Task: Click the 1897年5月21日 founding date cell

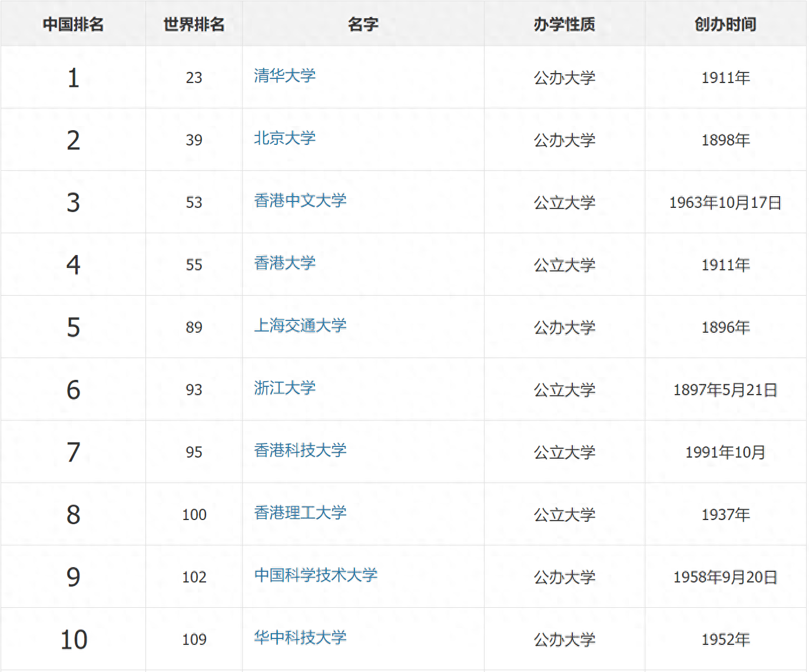Action: click(x=725, y=390)
